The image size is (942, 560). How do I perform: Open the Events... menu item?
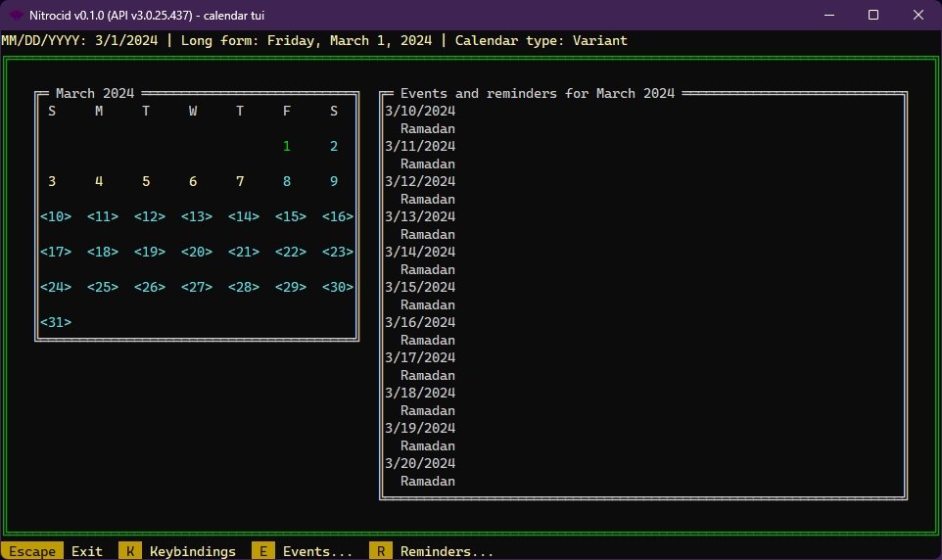pos(317,551)
